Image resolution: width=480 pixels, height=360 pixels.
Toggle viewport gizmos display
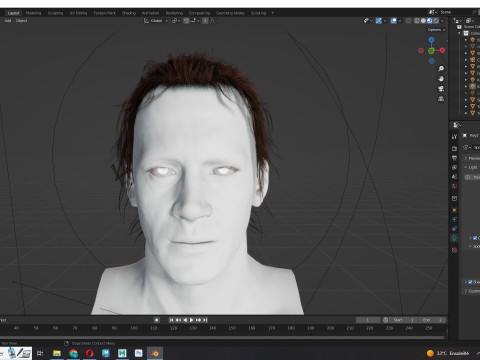pyautogui.click(x=378, y=21)
